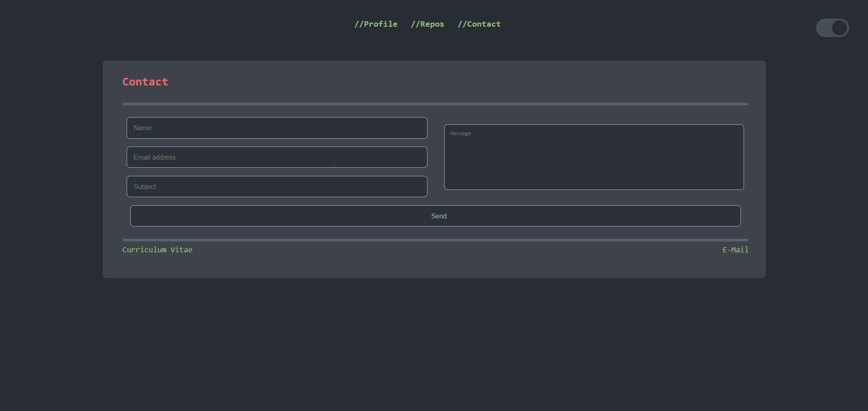
Task: Open the Curriculum Vitae link
Action: [157, 250]
